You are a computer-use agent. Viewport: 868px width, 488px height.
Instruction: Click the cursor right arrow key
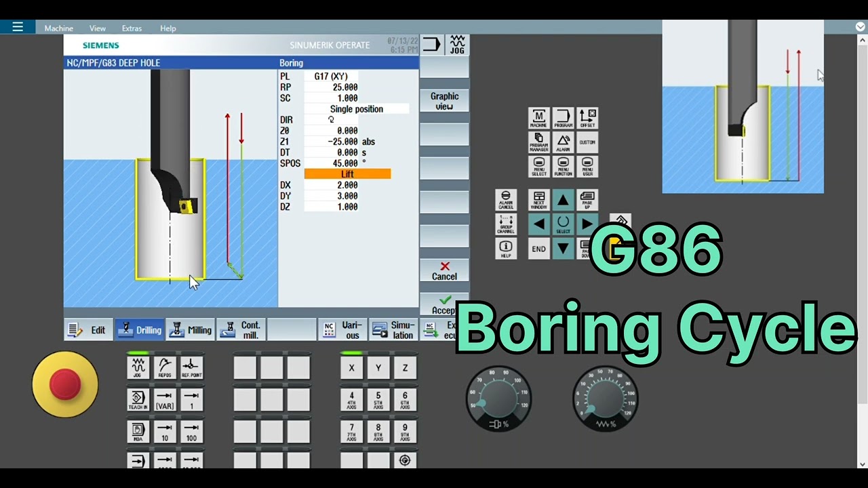(x=587, y=224)
